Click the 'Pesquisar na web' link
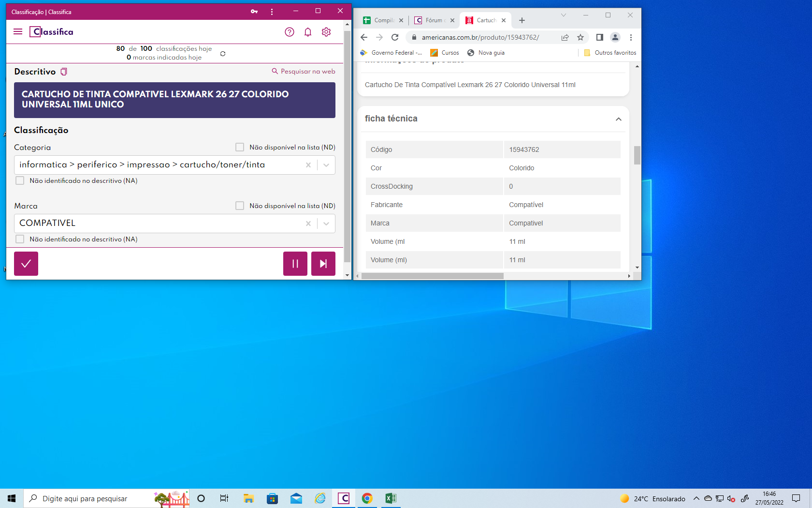This screenshot has height=508, width=812. (x=304, y=71)
